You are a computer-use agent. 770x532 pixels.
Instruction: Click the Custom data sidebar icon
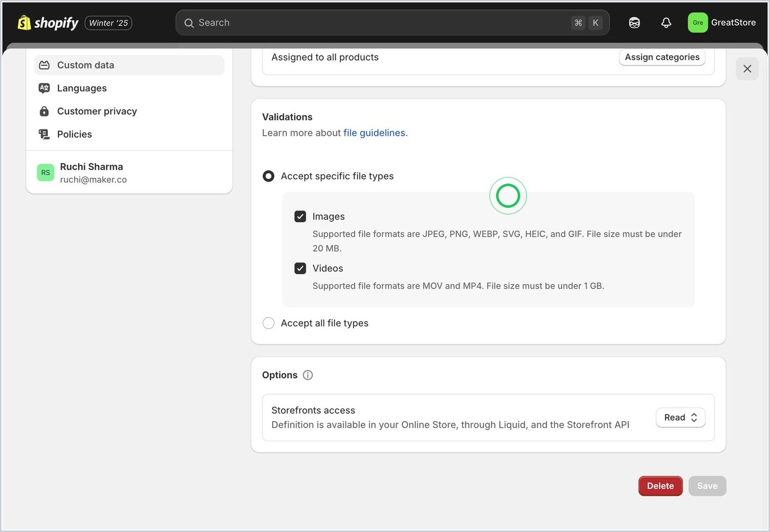pos(44,65)
